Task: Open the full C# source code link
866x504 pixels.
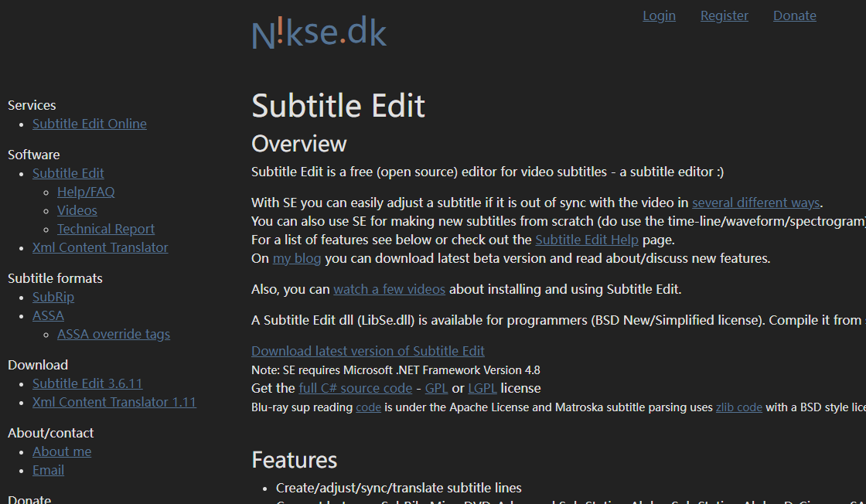Action: tap(355, 388)
